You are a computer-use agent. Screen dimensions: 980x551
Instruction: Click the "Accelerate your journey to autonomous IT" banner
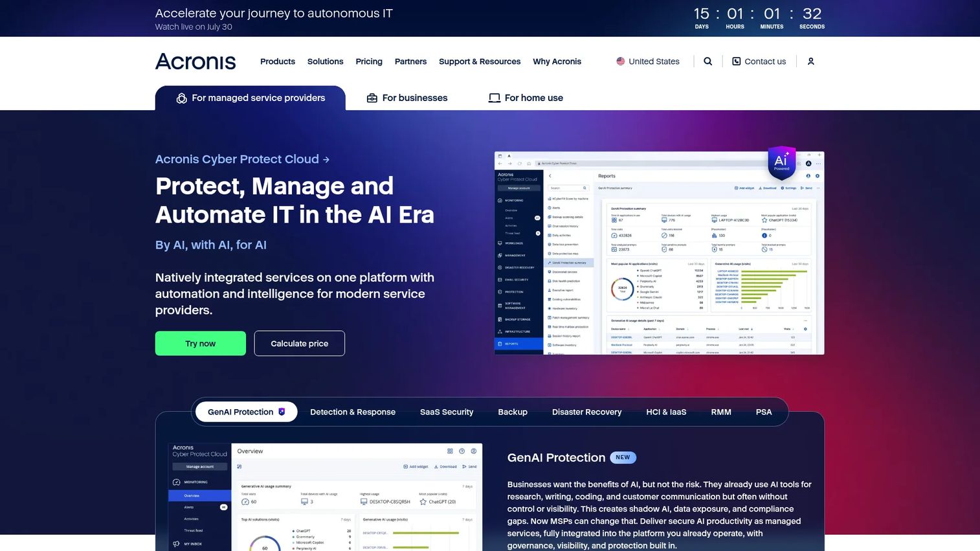pos(274,14)
